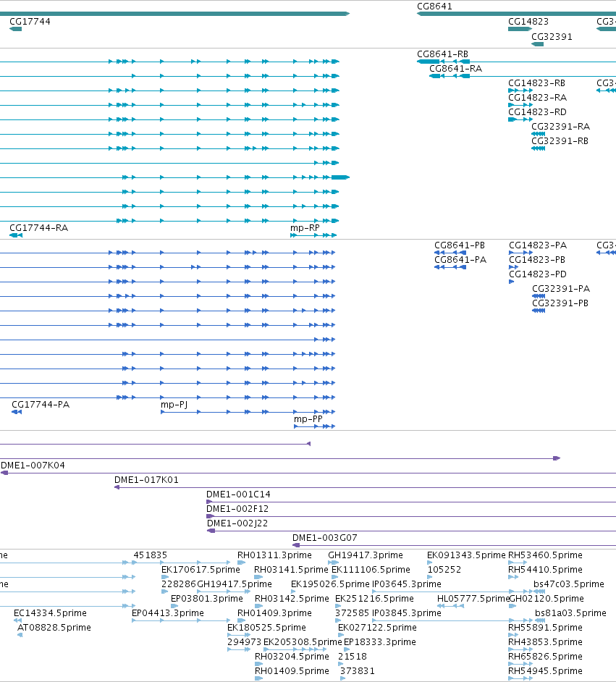Image resolution: width=616 pixels, height=682 pixels.
Task: Click the CG14823-RD transcript label
Action: point(537,111)
